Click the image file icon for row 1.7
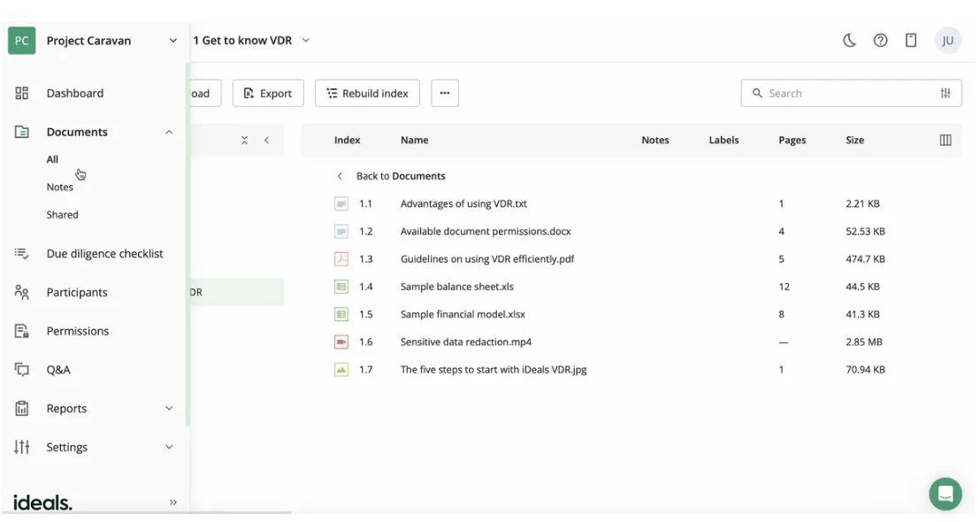 coord(341,370)
